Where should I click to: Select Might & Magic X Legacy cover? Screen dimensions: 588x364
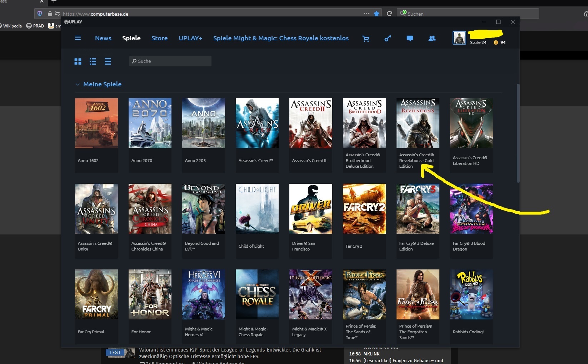point(311,294)
